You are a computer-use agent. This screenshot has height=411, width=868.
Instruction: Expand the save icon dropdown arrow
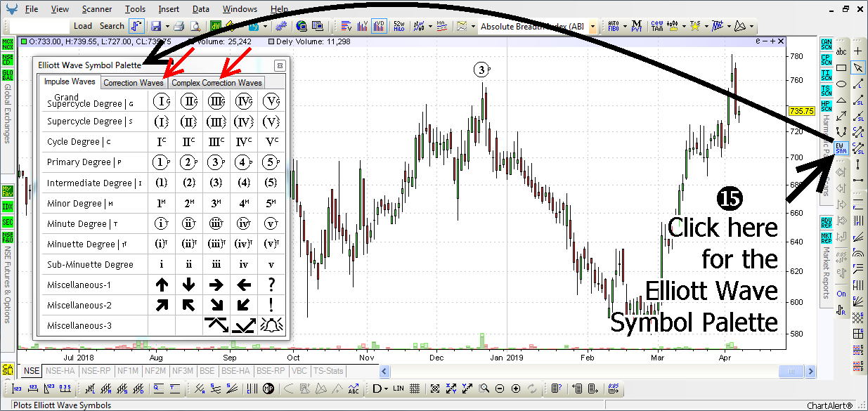click(x=166, y=27)
